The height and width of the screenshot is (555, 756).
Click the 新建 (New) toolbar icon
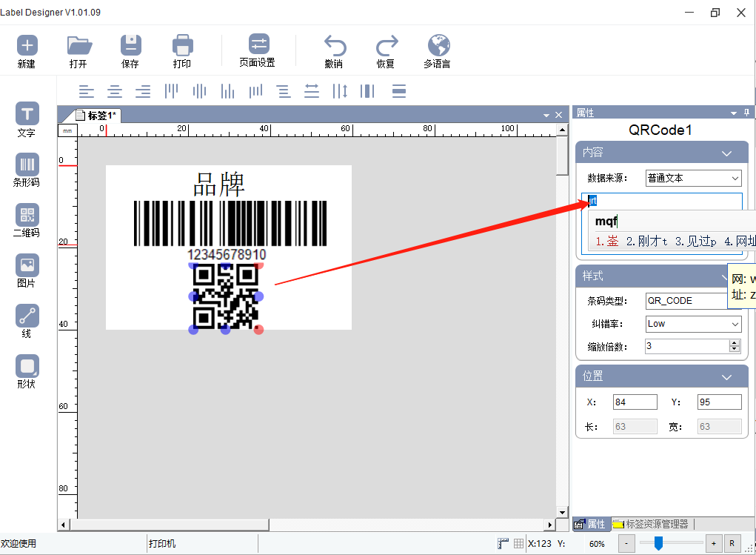tap(27, 46)
